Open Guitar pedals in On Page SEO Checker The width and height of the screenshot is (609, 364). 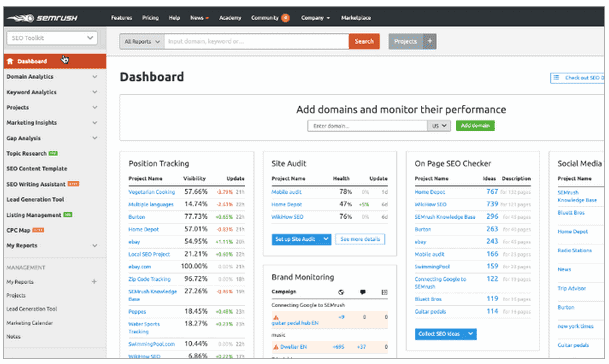pyautogui.click(x=430, y=312)
